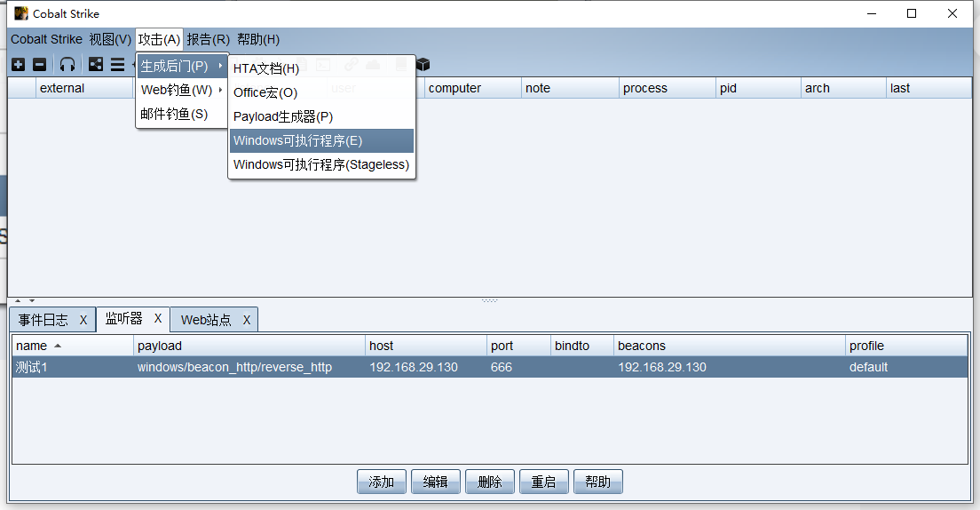Click the 攻击(A) menu
980x510 pixels.
(x=160, y=39)
